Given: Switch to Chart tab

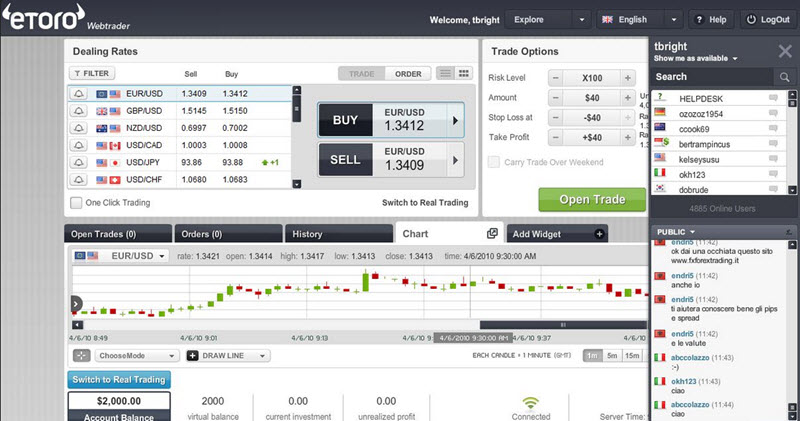Looking at the screenshot, I should coord(449,233).
